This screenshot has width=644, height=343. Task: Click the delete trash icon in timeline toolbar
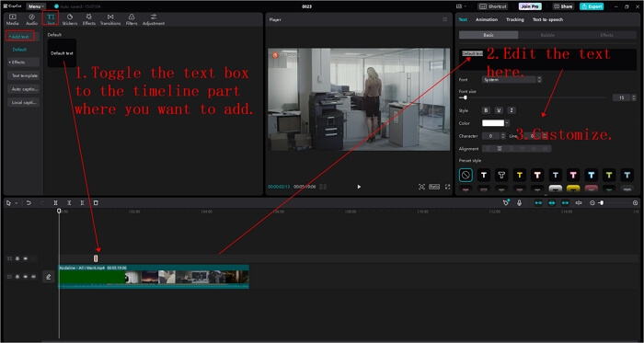(96, 202)
